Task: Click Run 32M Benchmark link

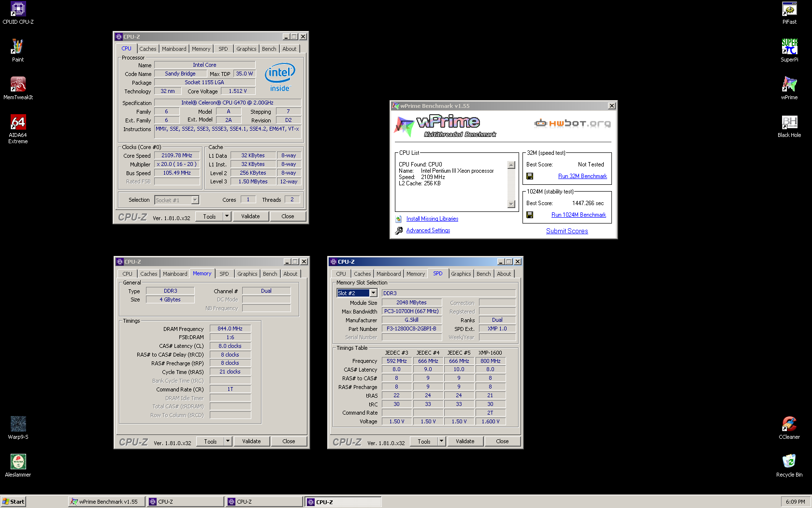Action: (x=582, y=176)
